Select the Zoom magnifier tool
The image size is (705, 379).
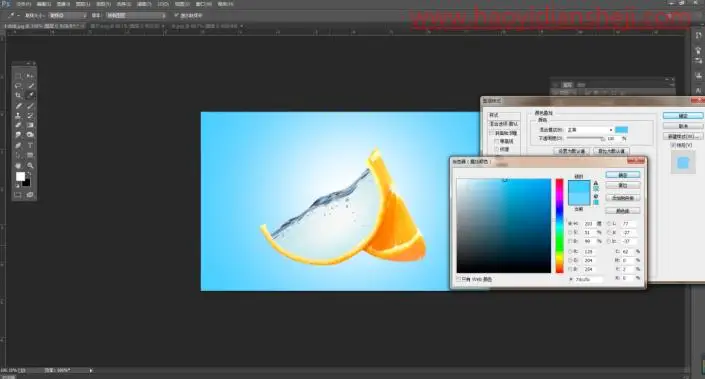point(30,165)
